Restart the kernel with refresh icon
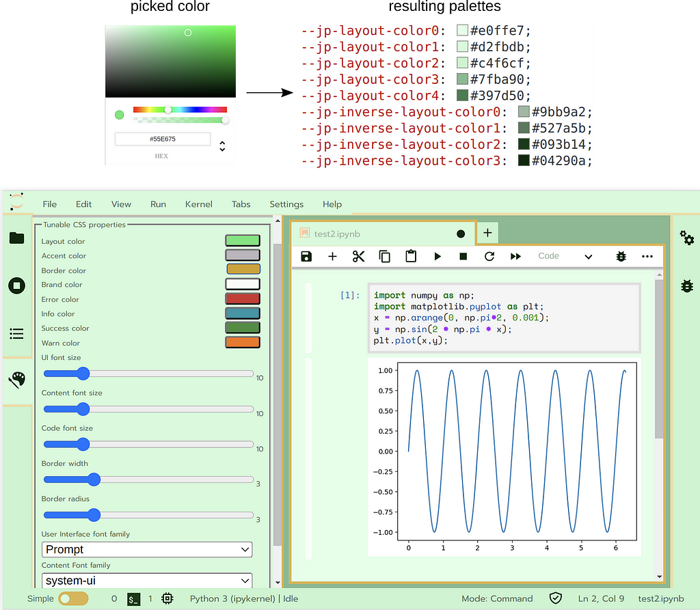Viewport: 700px width, 610px height. click(x=489, y=256)
